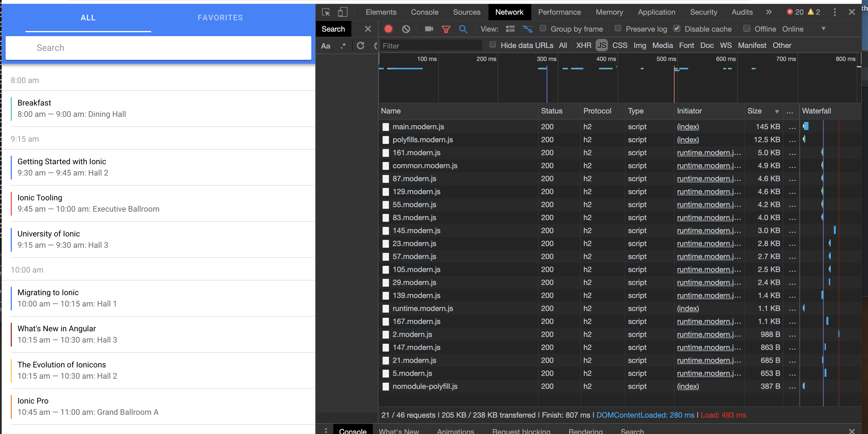Screen dimensions: 868x434
Task: Select the JS resource filter
Action: (x=602, y=45)
